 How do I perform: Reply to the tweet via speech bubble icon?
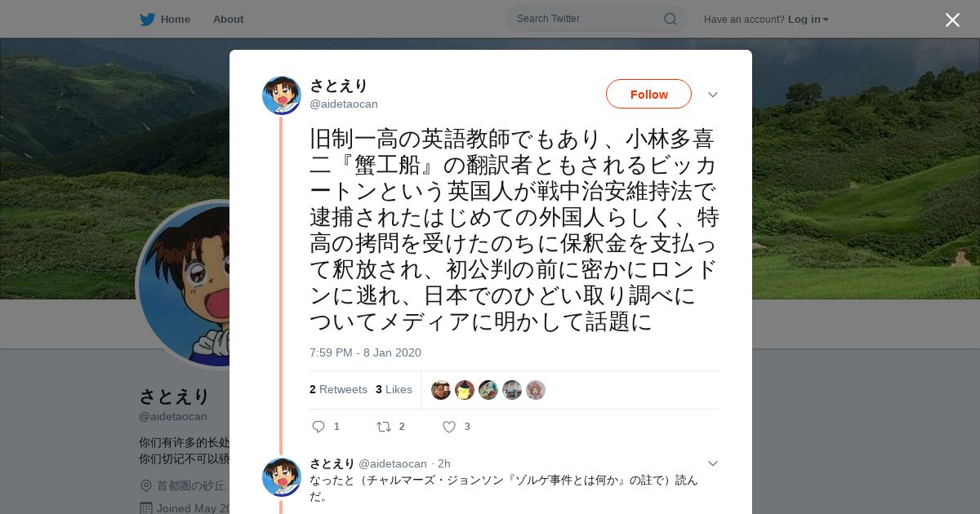(318, 426)
